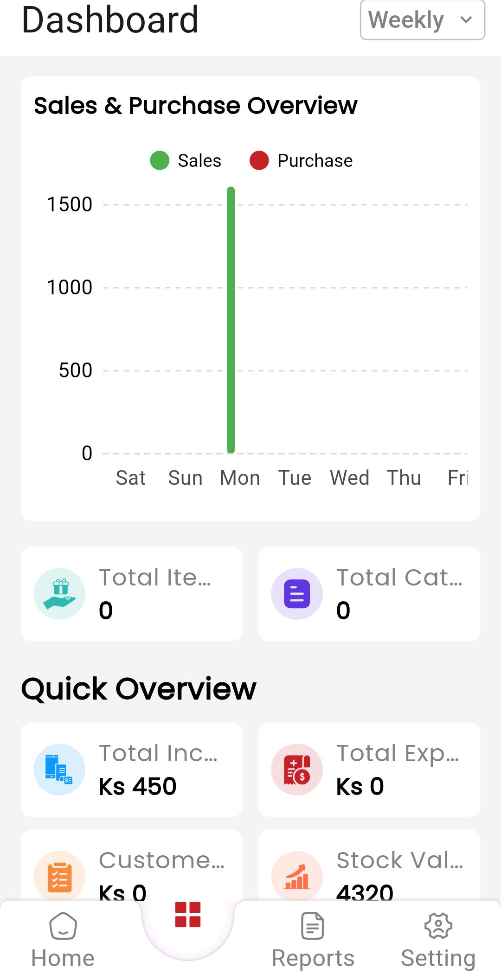Image resolution: width=501 pixels, height=980 pixels.
Task: Go to the Home tab
Action: pyautogui.click(x=63, y=941)
